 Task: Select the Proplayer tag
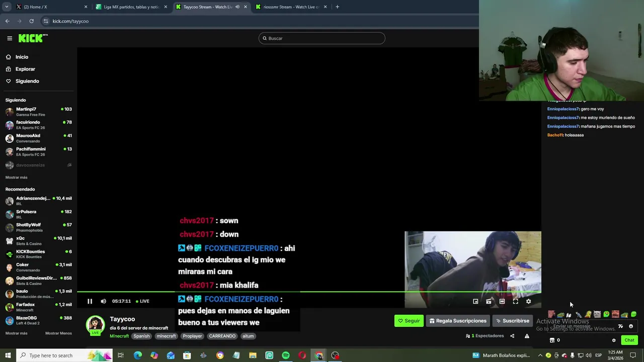click(192, 336)
